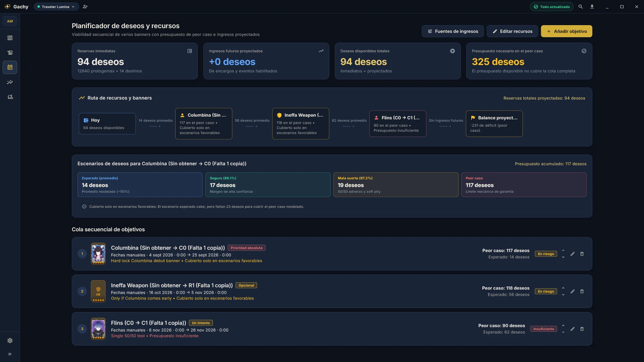Click the Flins character thumbnail
The height and width of the screenshot is (362, 644).
98,329
